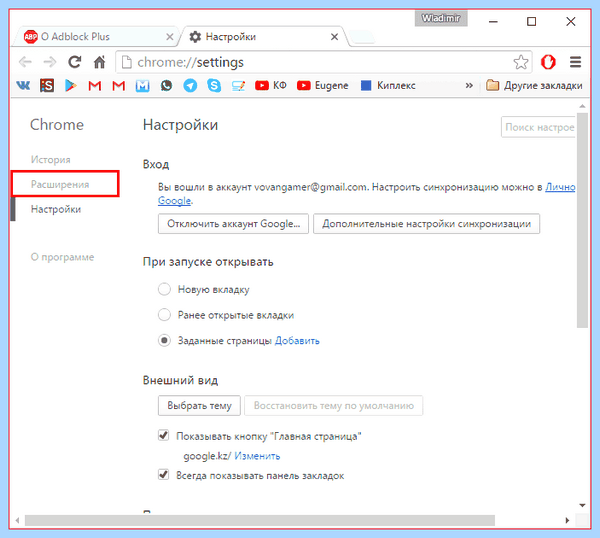This screenshot has height=538, width=600.
Task: Click the settings search field
Action: [x=539, y=127]
